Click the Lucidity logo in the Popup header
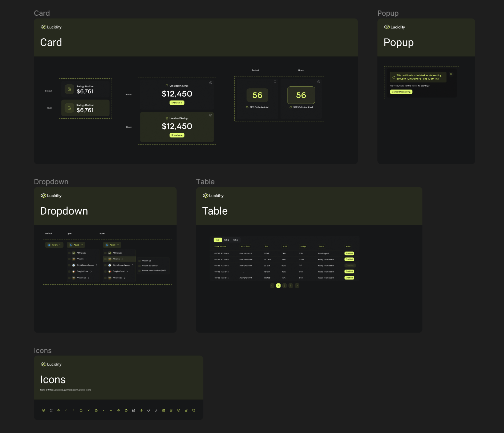The image size is (504, 433). [395, 27]
